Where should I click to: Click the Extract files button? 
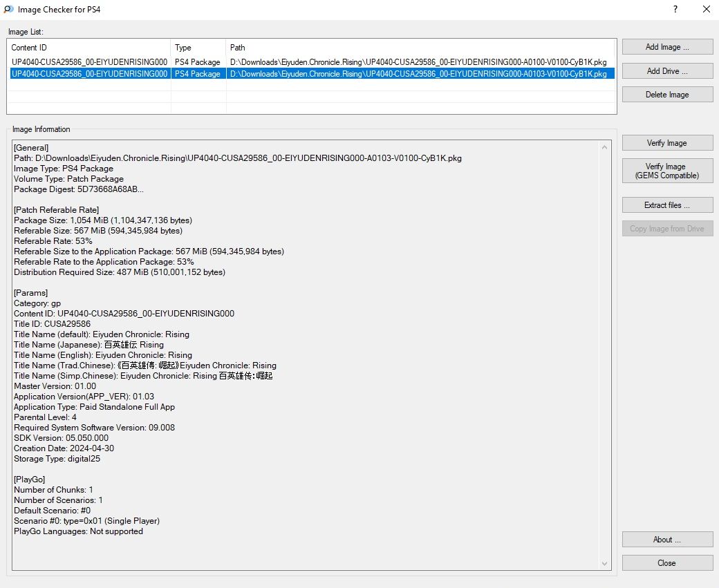667,205
